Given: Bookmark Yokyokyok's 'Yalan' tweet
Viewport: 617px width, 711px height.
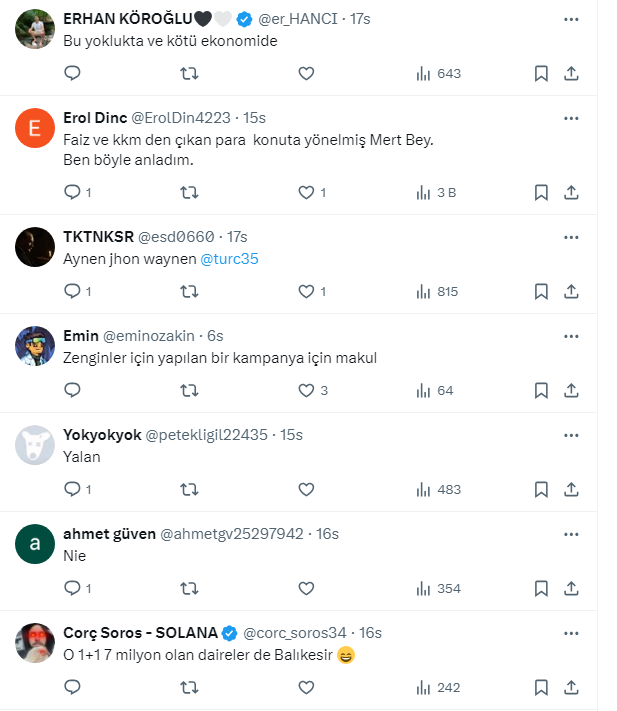Looking at the screenshot, I should (x=540, y=489).
